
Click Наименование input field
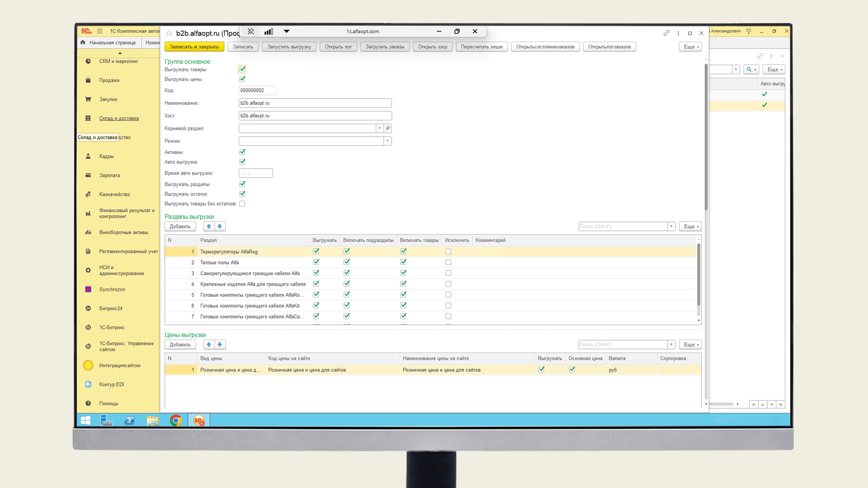pos(315,103)
